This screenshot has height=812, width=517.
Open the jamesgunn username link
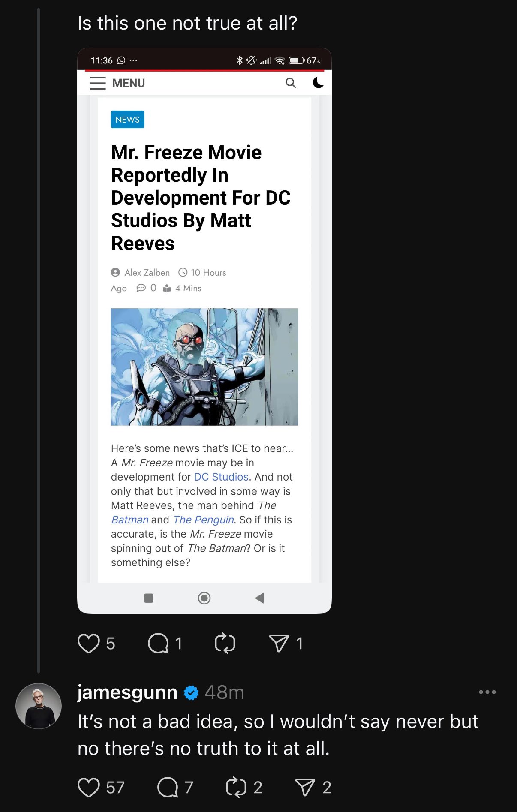127,692
